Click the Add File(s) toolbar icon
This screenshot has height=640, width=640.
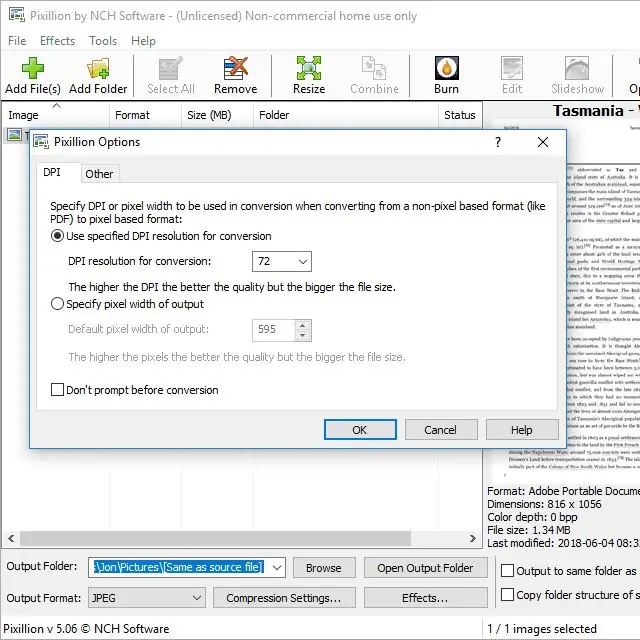click(33, 76)
